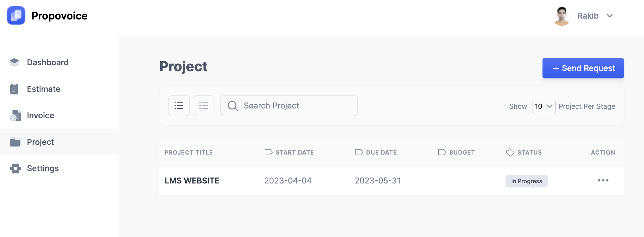The width and height of the screenshot is (644, 237).
Task: Click the Estimate clipboard icon
Action: [x=14, y=89]
